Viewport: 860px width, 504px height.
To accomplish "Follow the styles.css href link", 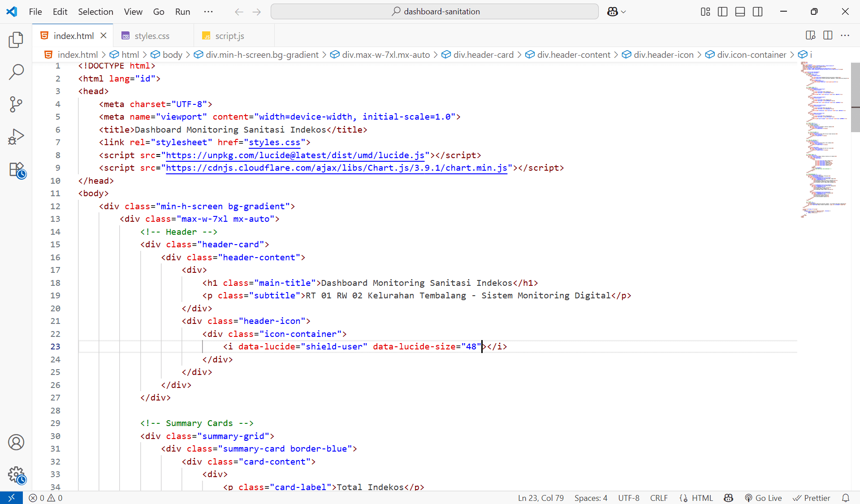I will [x=274, y=142].
